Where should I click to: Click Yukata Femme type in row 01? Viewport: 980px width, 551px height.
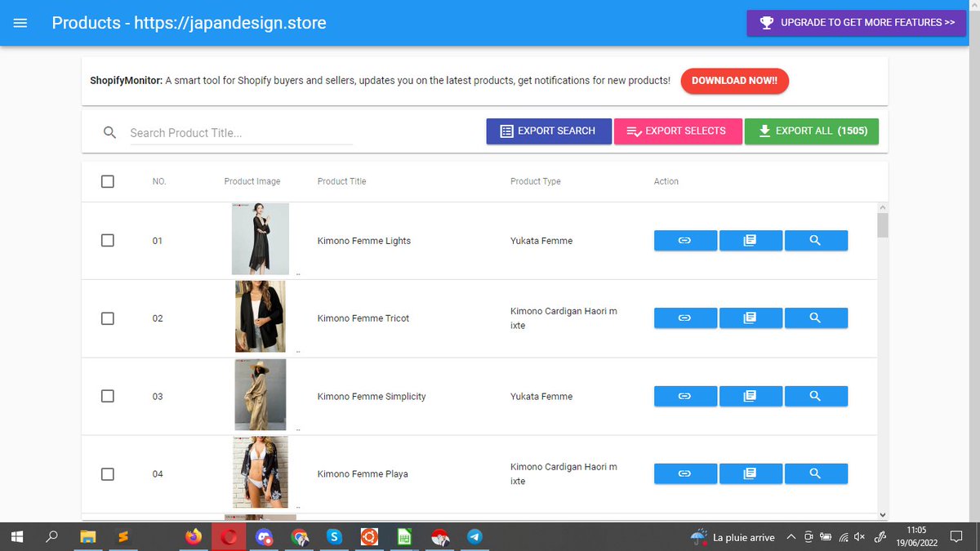tap(541, 241)
